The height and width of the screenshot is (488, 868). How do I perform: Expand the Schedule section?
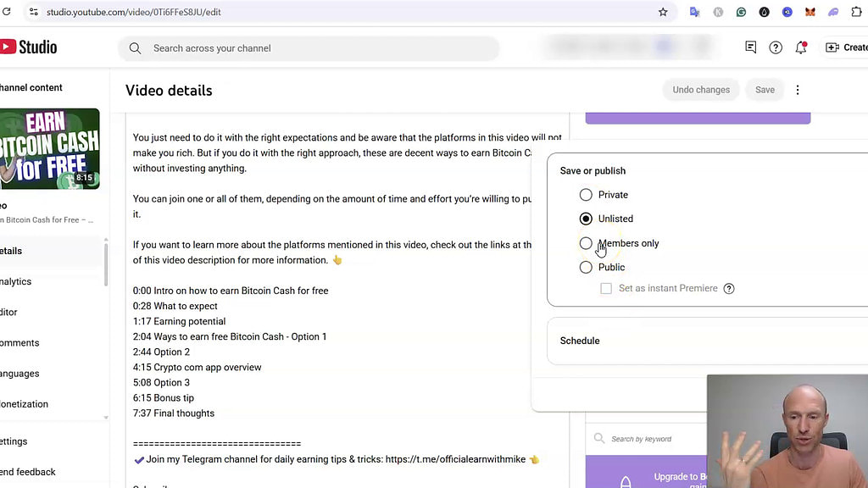point(708,341)
